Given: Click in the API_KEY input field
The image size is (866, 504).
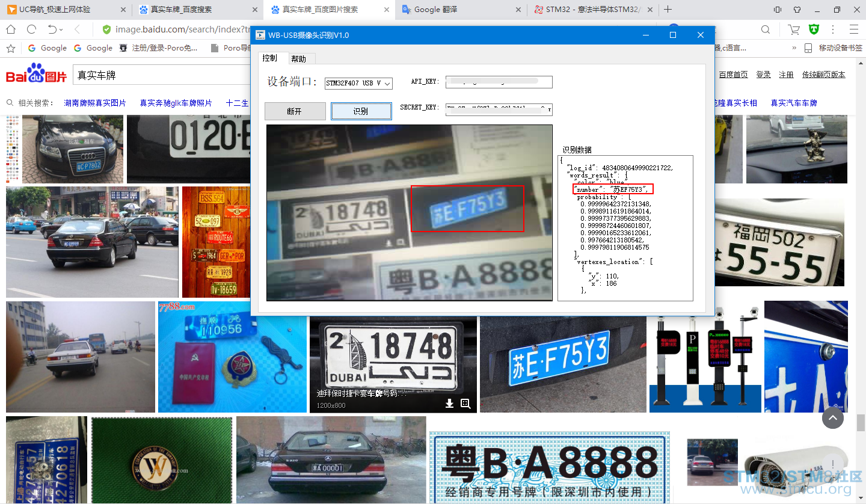Looking at the screenshot, I should pos(499,82).
